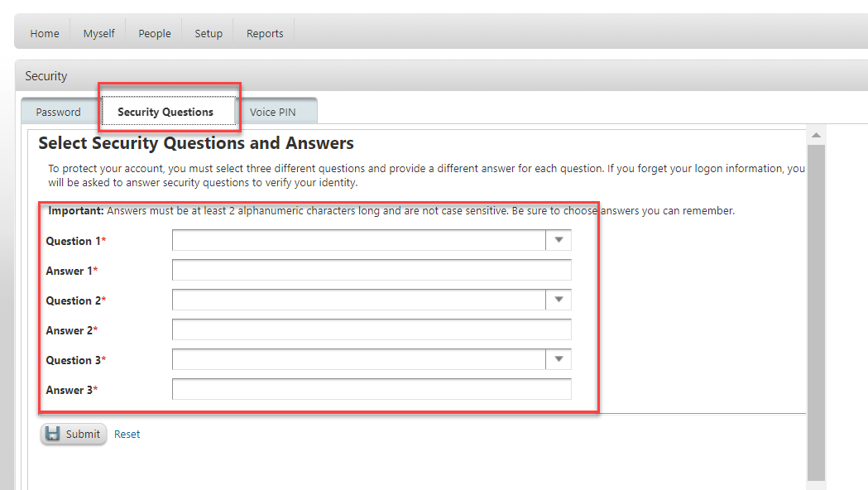Click the Reset link
Viewport: 868px width, 490px height.
127,434
